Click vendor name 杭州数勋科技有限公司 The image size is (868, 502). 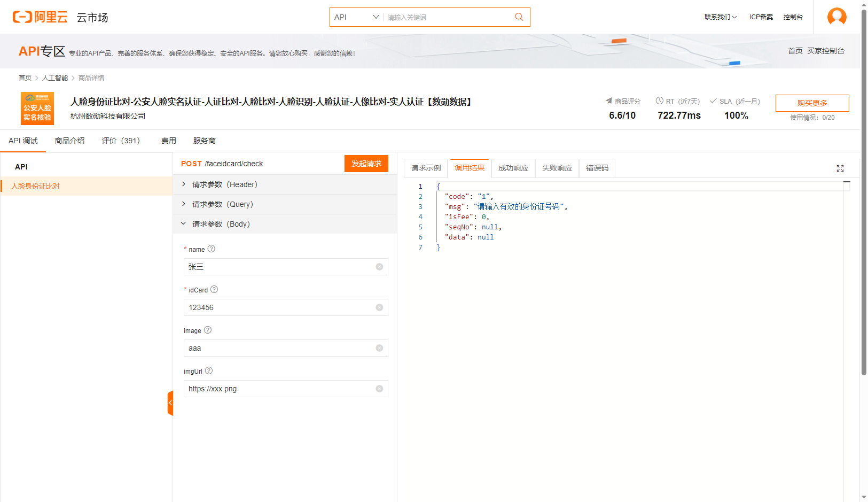coord(108,116)
